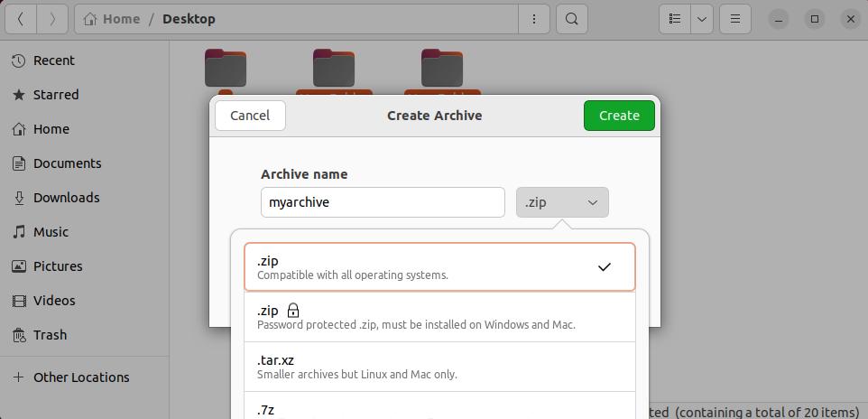This screenshot has height=419, width=868.
Task: Click Desktop in the path bar
Action: pyautogui.click(x=189, y=19)
